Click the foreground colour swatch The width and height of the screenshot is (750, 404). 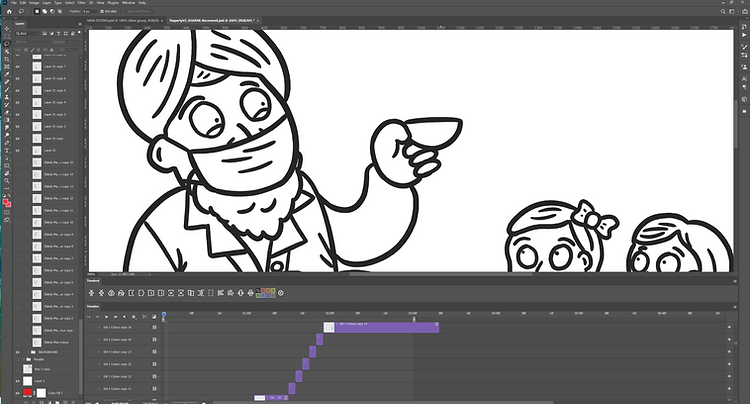click(x=6, y=202)
